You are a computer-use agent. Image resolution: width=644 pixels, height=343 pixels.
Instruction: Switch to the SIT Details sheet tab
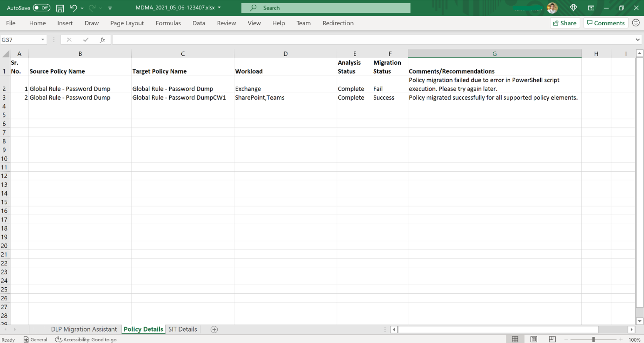(x=182, y=329)
